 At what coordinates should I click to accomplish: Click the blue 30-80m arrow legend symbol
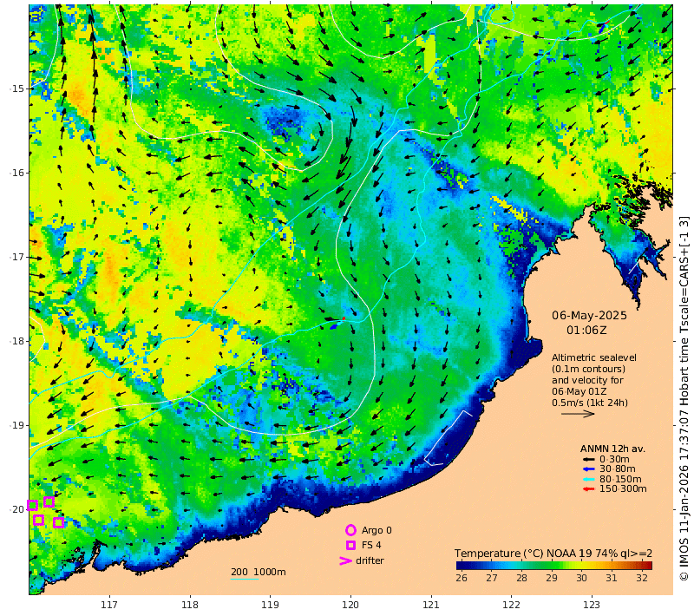[x=589, y=469]
